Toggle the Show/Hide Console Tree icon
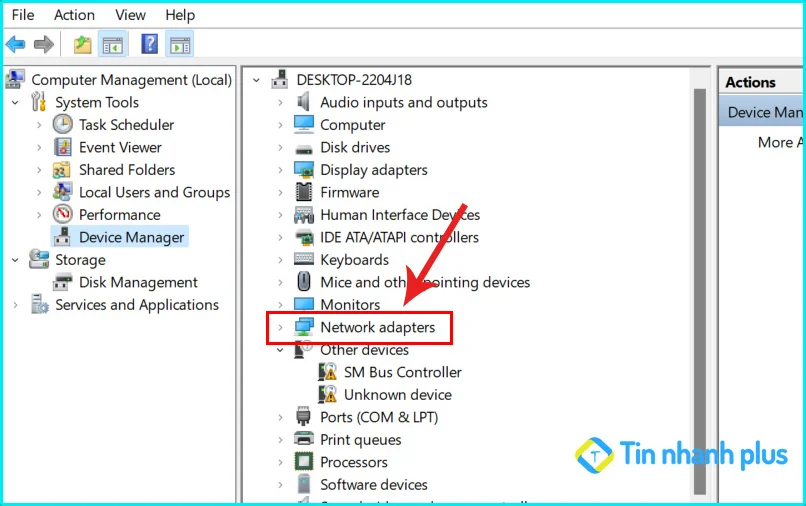Viewport: 806px width, 506px height. pyautogui.click(x=113, y=45)
